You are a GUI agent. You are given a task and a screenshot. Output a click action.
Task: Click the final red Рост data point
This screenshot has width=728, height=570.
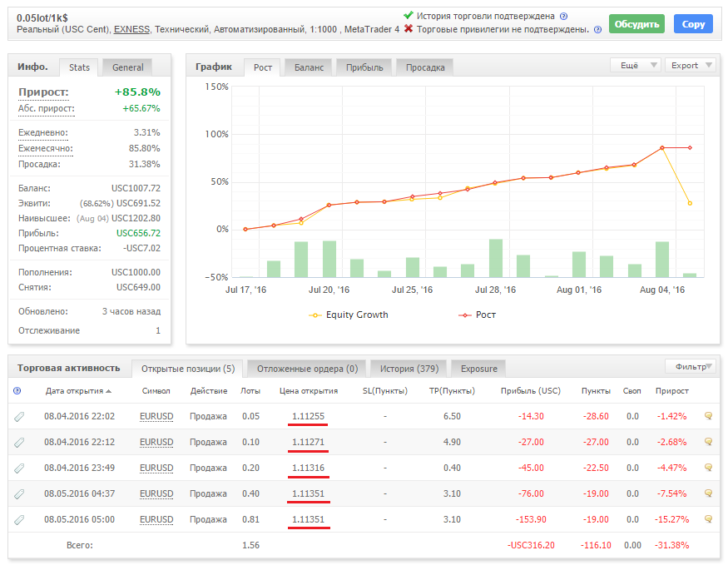coord(690,147)
